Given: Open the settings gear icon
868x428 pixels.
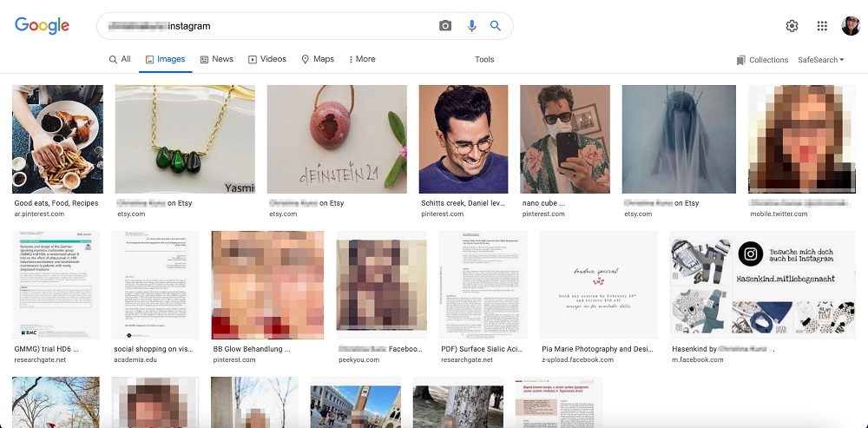Looking at the screenshot, I should (x=792, y=26).
